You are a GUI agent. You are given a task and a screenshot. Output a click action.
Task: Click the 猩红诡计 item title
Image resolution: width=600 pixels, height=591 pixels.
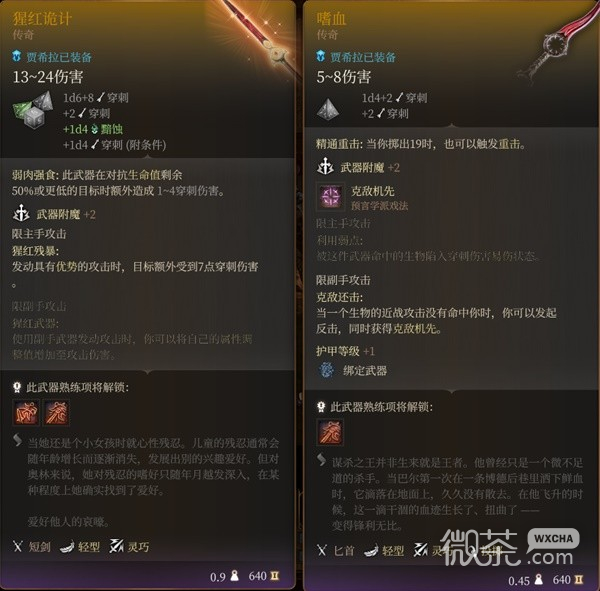click(x=42, y=19)
